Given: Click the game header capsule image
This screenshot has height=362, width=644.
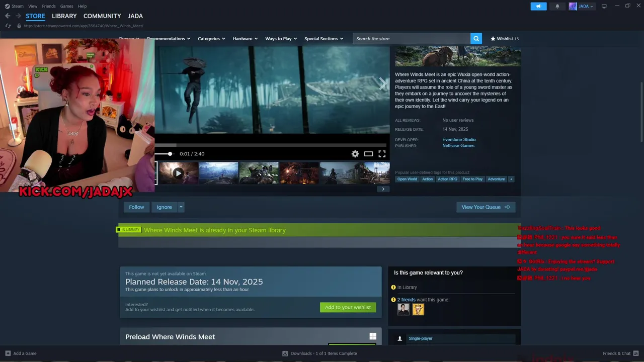Looking at the screenshot, I should [457, 56].
